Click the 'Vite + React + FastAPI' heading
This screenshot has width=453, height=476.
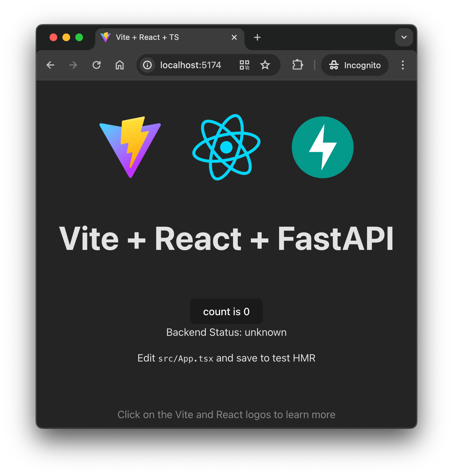pos(226,238)
